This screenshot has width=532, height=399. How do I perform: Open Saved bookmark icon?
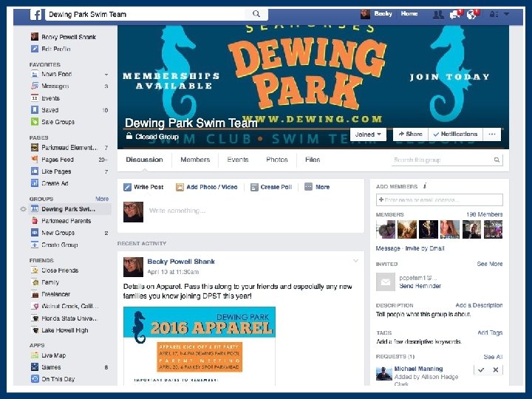35,110
